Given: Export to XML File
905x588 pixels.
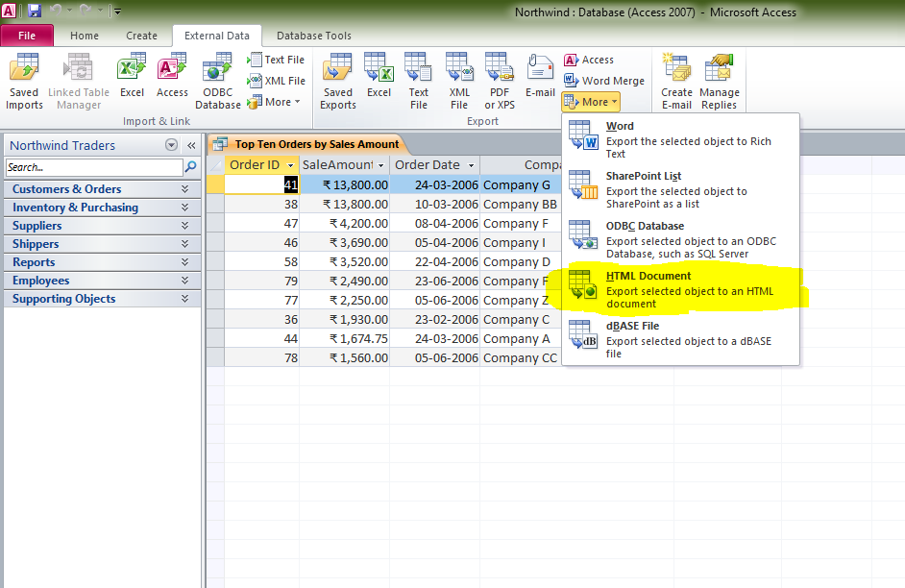Looking at the screenshot, I should tap(459, 81).
